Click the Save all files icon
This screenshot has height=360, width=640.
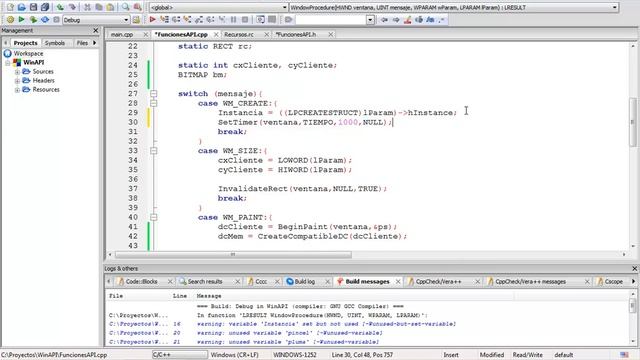44,7
